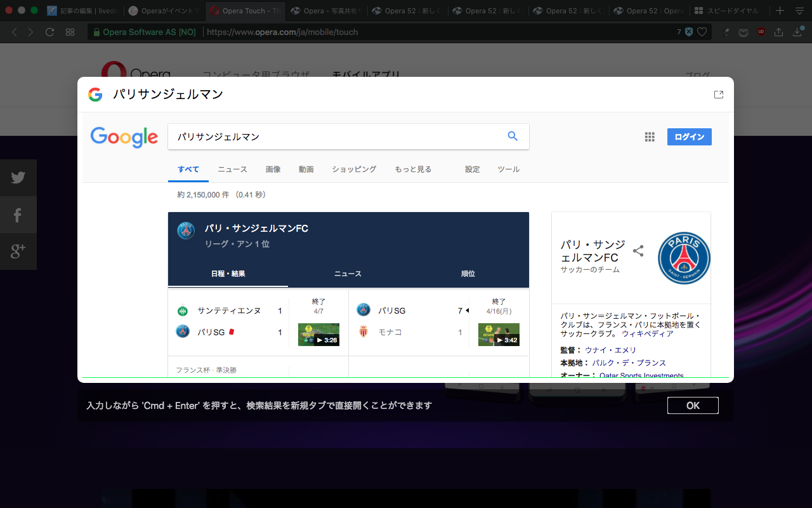The image size is (812, 508).
Task: Switch to the 記事の編集 livedoor tab
Action: click(84, 11)
